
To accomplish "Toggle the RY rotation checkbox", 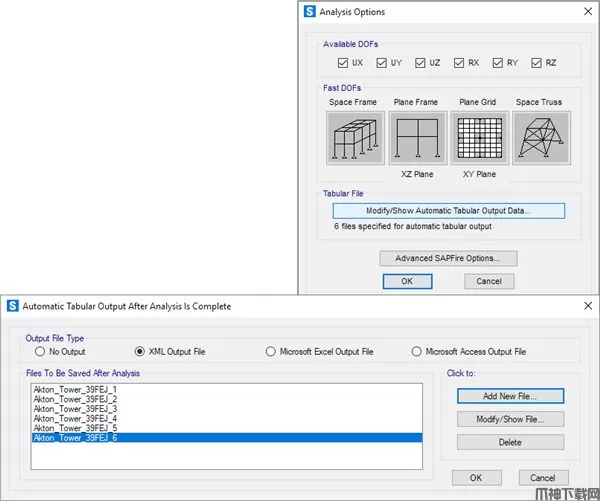I will click(x=498, y=63).
